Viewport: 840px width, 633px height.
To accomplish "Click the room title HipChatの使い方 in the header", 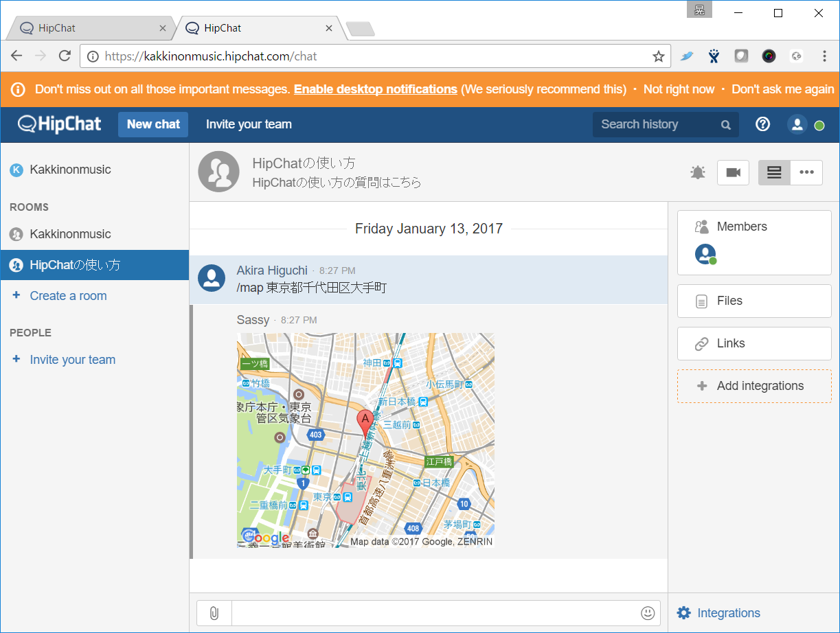I will pos(304,163).
